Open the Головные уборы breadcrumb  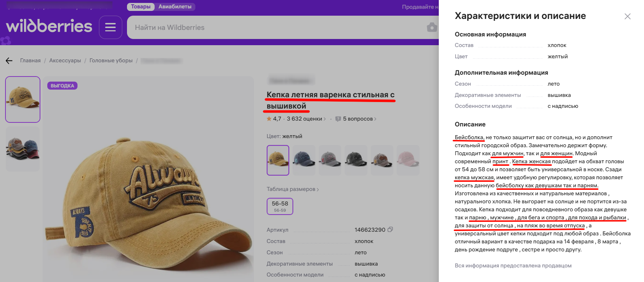[x=111, y=60]
